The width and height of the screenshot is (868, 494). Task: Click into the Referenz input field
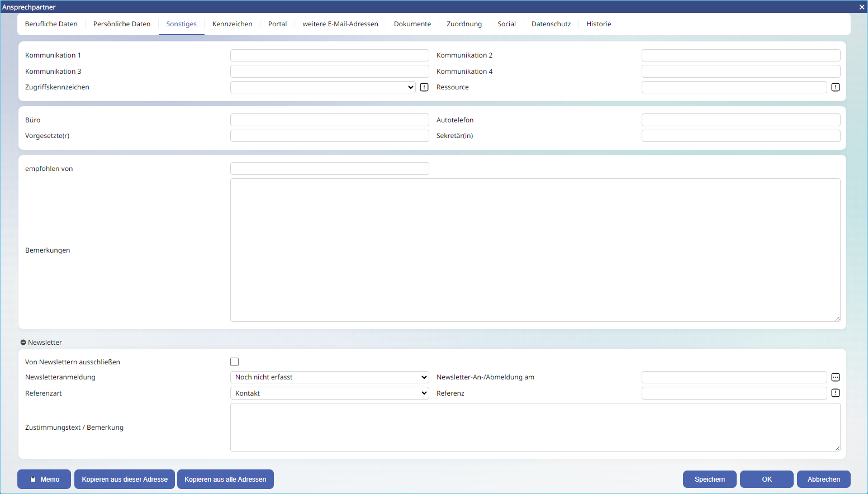click(734, 393)
